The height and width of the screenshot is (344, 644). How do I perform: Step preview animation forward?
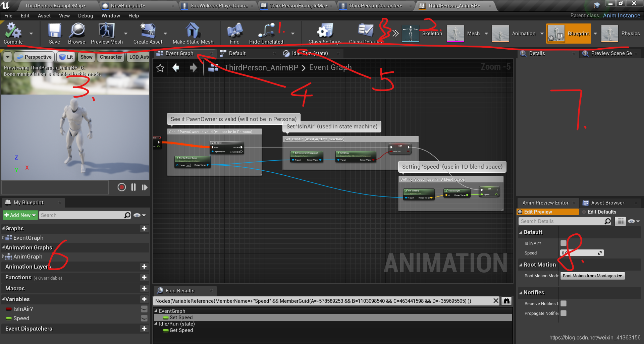click(x=145, y=187)
